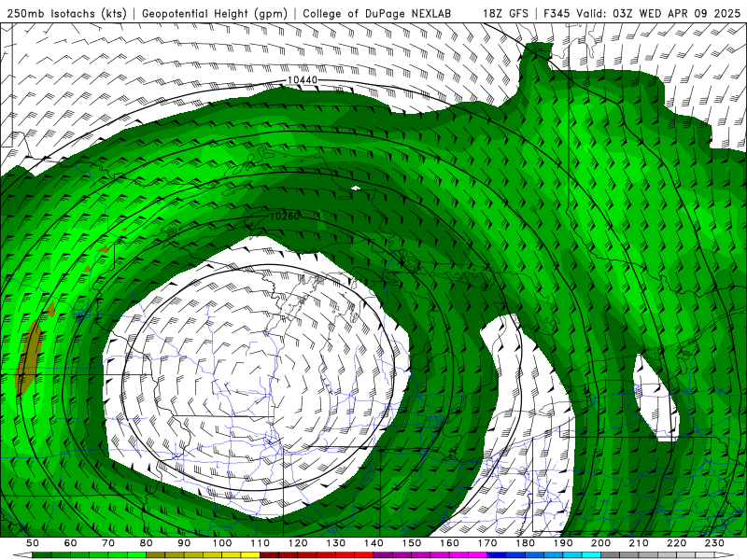Click the 50 kt color bar label
The height and width of the screenshot is (560, 747).
(x=33, y=543)
